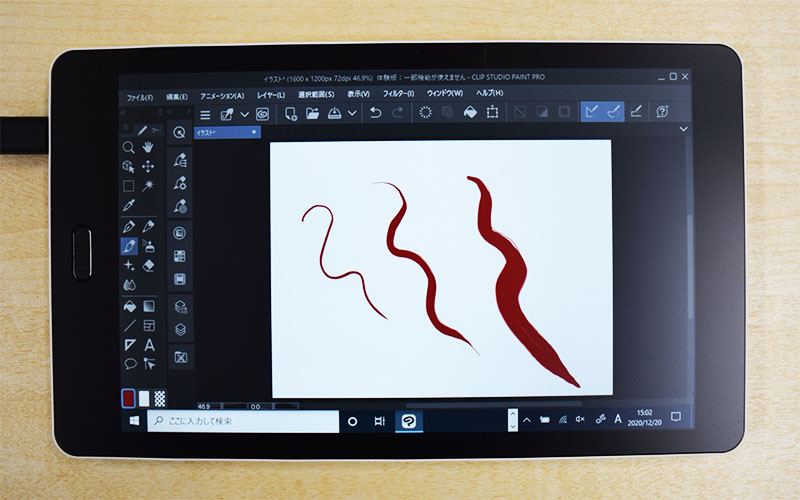Click the Clear (dotted circle) command bar icon
The height and width of the screenshot is (500, 800).
[425, 112]
